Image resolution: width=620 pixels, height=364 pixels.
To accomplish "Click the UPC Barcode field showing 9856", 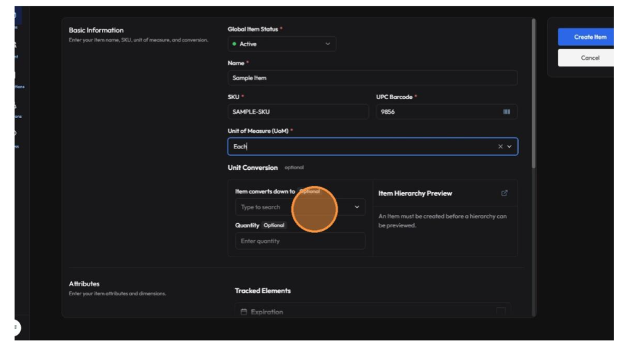I will pos(447,112).
